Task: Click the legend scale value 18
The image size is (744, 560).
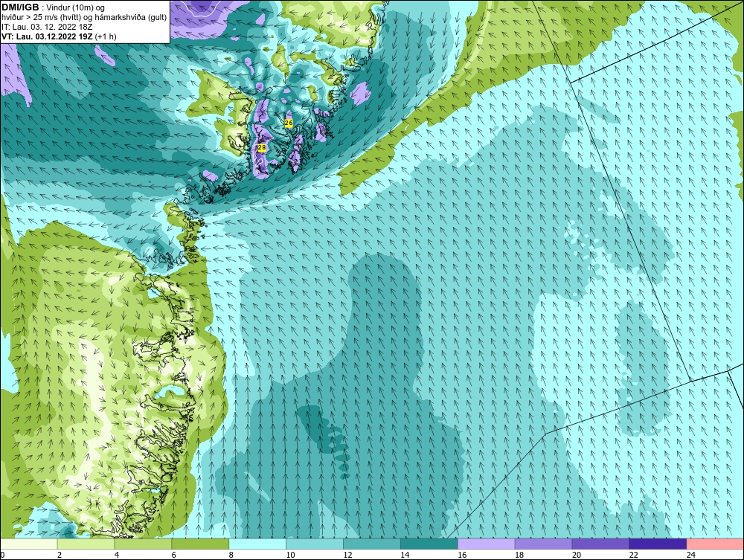Action: tap(519, 555)
